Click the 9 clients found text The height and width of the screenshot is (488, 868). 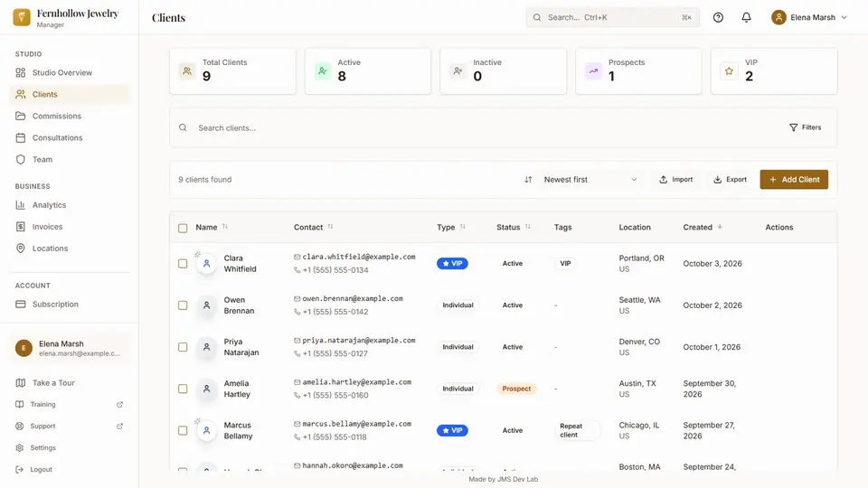click(205, 179)
